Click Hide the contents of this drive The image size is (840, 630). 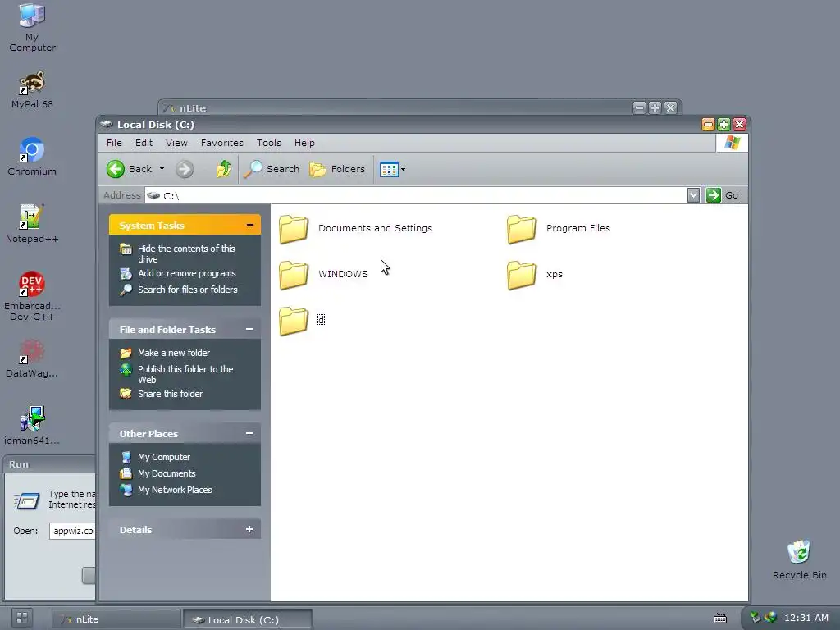tap(186, 254)
